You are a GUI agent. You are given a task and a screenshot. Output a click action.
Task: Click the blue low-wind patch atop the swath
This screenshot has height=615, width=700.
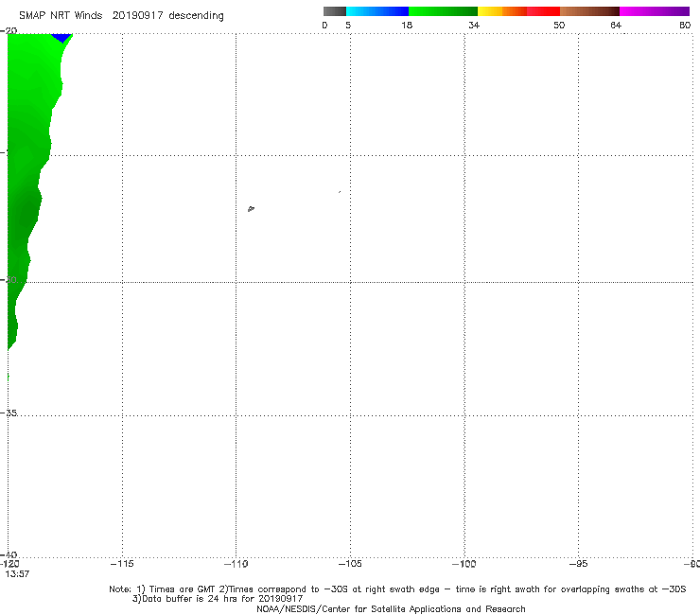(61, 38)
